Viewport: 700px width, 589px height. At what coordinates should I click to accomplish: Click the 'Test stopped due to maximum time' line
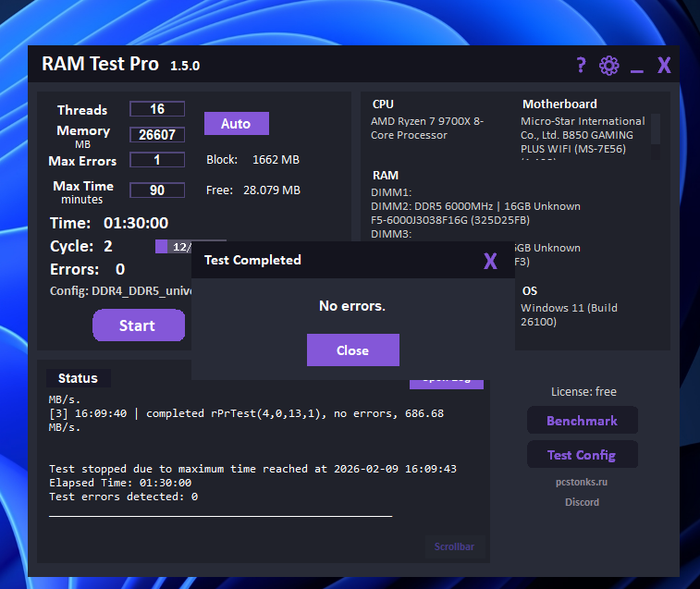point(252,469)
